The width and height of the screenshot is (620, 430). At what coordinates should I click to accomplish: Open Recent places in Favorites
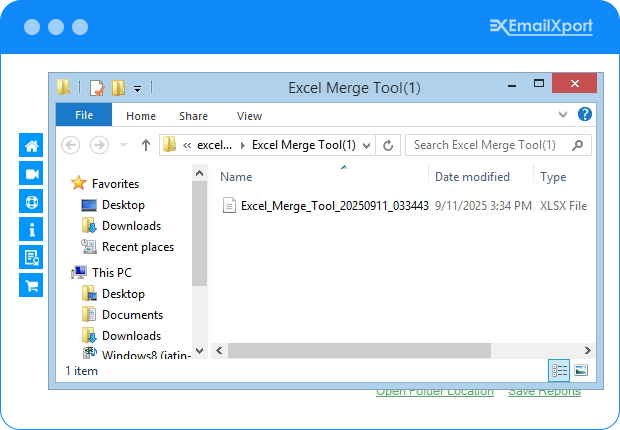pos(138,247)
